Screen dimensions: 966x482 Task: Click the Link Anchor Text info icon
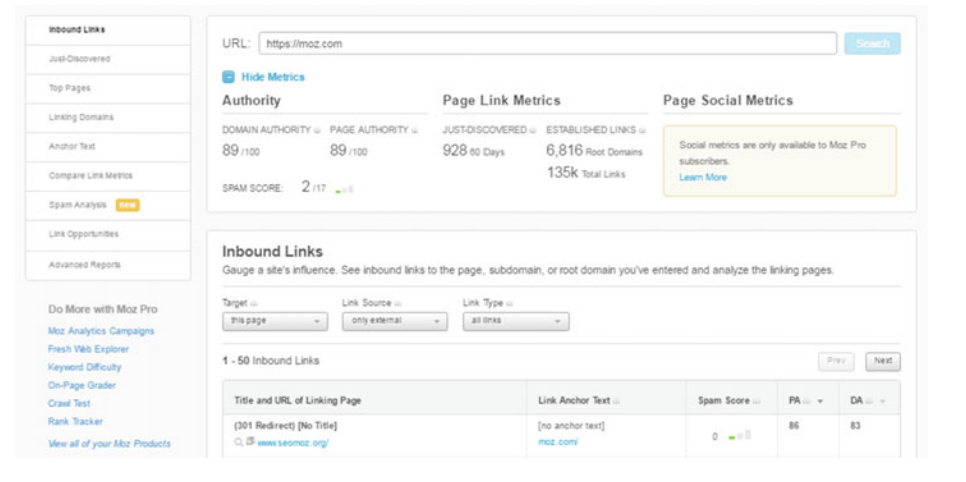pos(616,401)
